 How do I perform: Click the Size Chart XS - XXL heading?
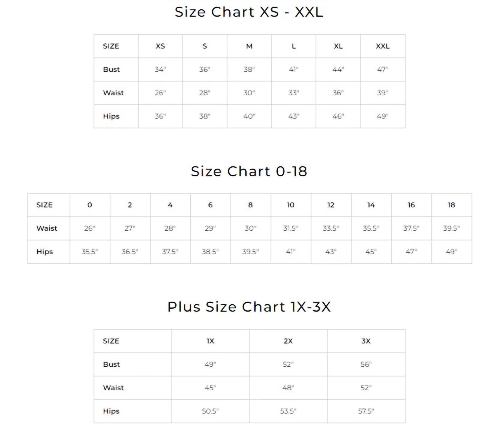(x=249, y=12)
